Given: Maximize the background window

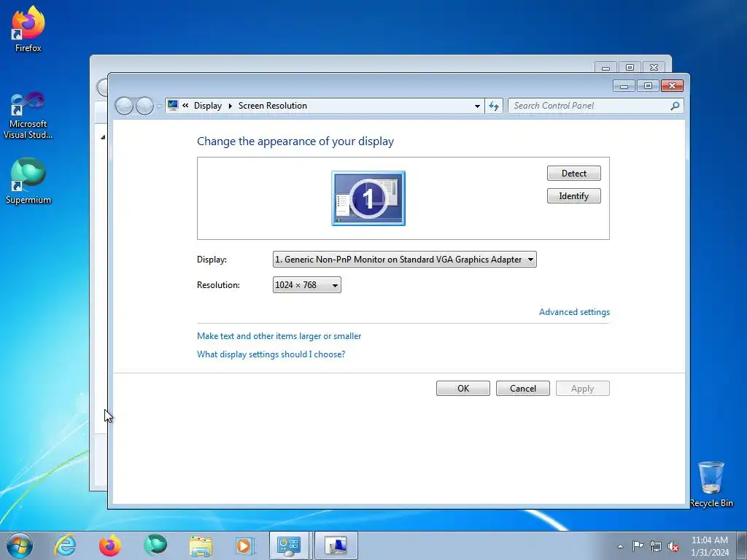Looking at the screenshot, I should pyautogui.click(x=630, y=68).
